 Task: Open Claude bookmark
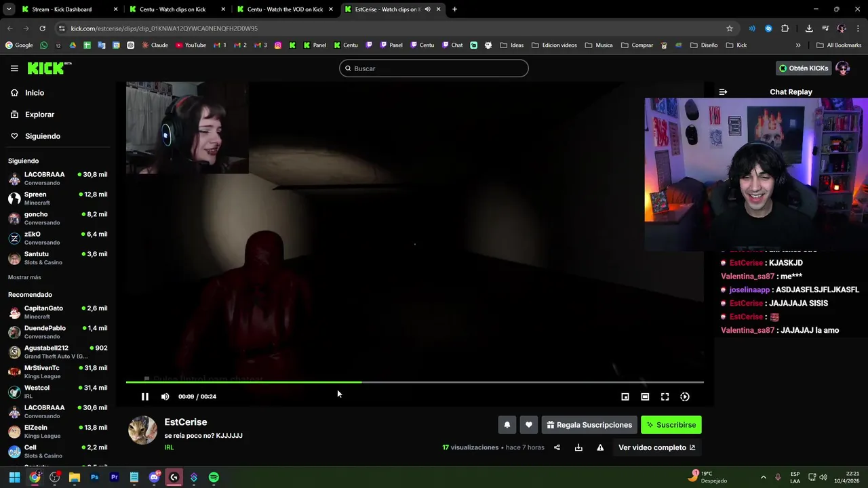point(155,45)
